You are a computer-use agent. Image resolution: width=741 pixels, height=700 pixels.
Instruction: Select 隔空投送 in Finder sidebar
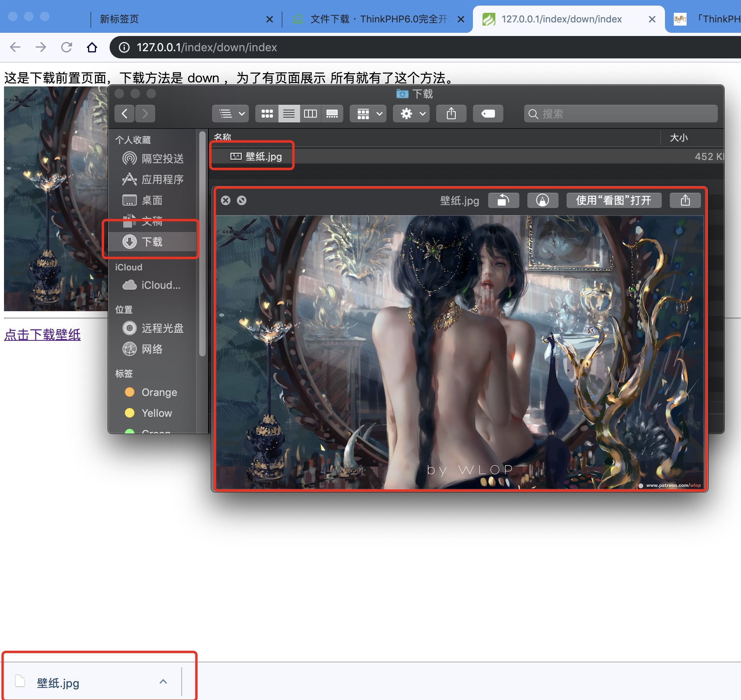153,158
